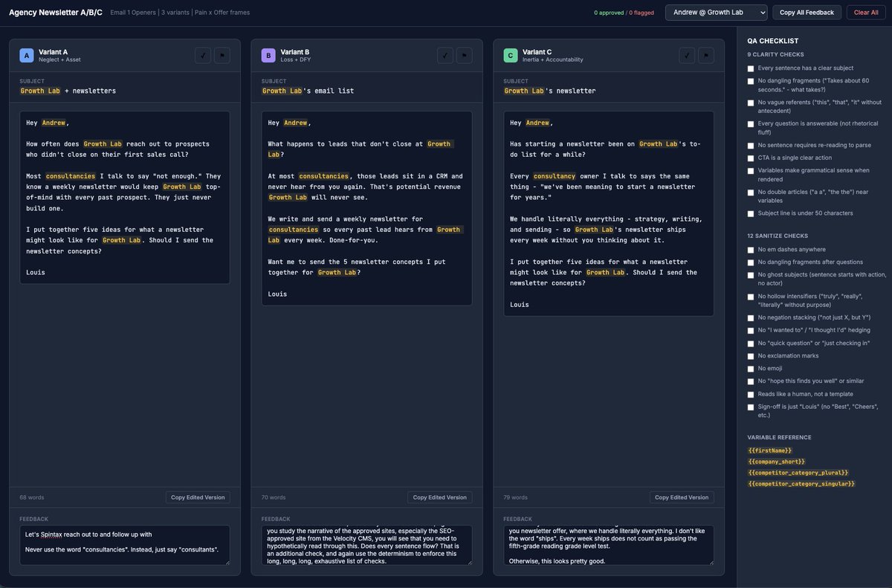Viewport: 892px width, 588px height.
Task: Click the '0 approved / 0 flagged' status
Action: click(624, 13)
